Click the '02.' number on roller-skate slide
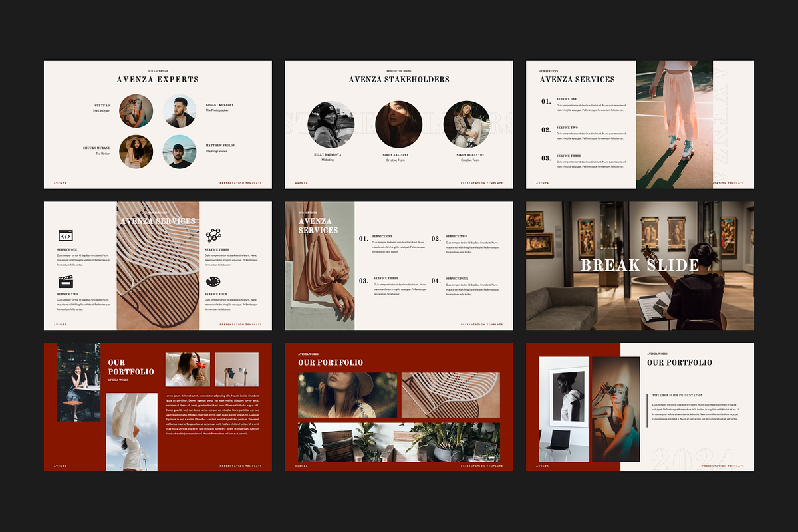This screenshot has width=798, height=532. [x=546, y=130]
